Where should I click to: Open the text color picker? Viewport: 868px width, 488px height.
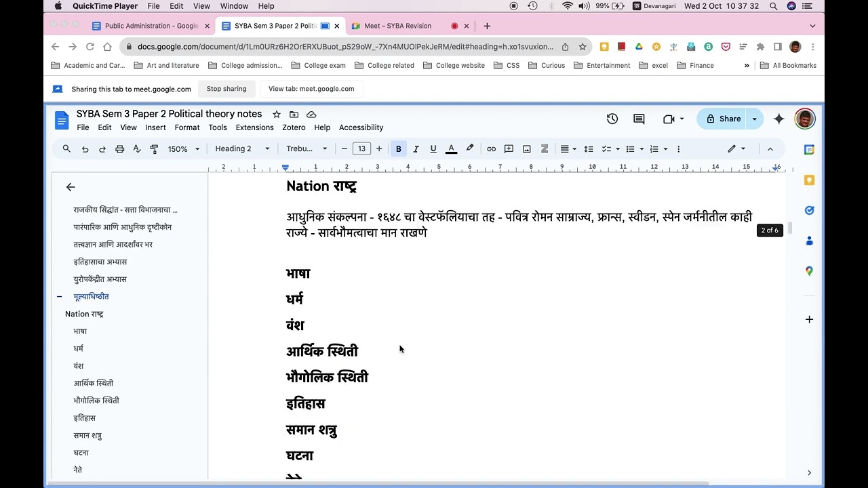coord(451,149)
